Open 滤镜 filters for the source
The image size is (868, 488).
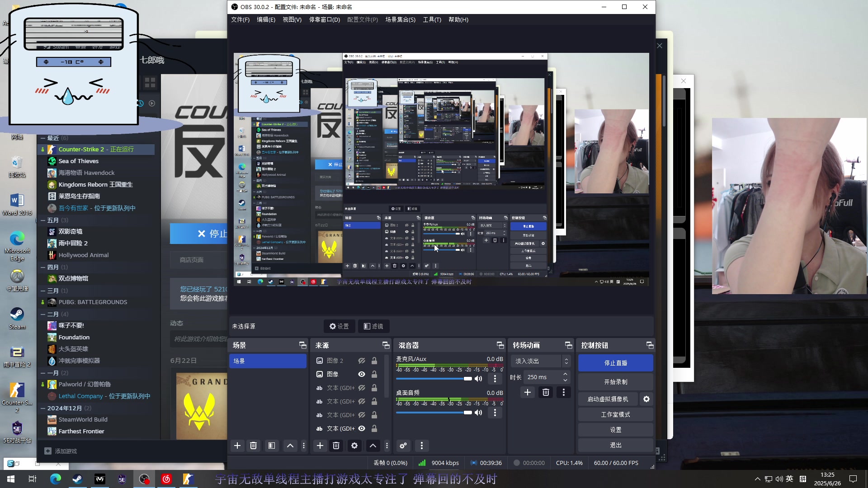[x=374, y=326]
